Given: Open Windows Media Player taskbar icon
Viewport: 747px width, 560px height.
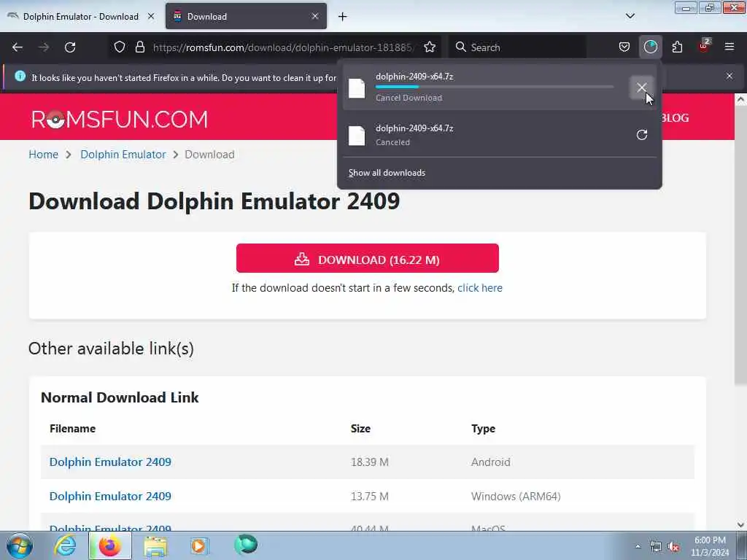Looking at the screenshot, I should (200, 545).
